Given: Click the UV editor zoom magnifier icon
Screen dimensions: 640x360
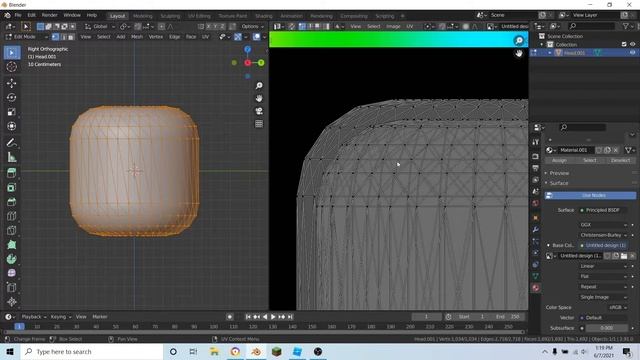Looking at the screenshot, I should point(519,40).
